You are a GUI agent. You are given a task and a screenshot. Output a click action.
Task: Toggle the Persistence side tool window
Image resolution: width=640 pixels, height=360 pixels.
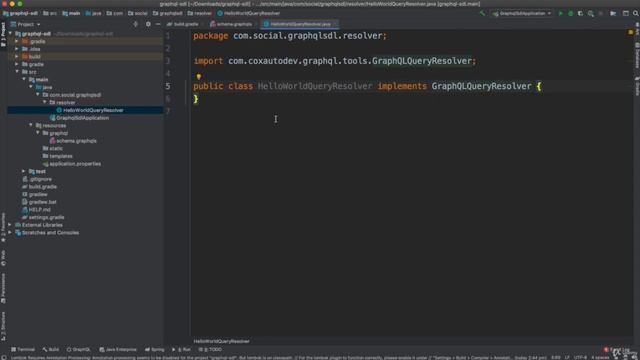[x=3, y=288]
